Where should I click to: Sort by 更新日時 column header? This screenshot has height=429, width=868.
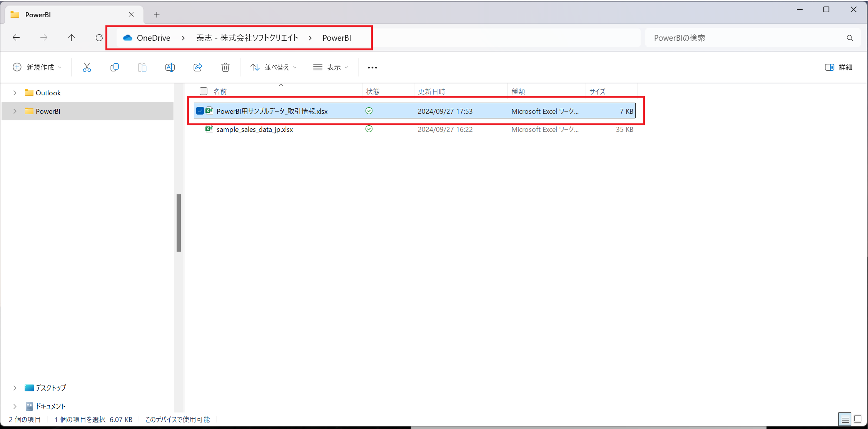click(432, 91)
